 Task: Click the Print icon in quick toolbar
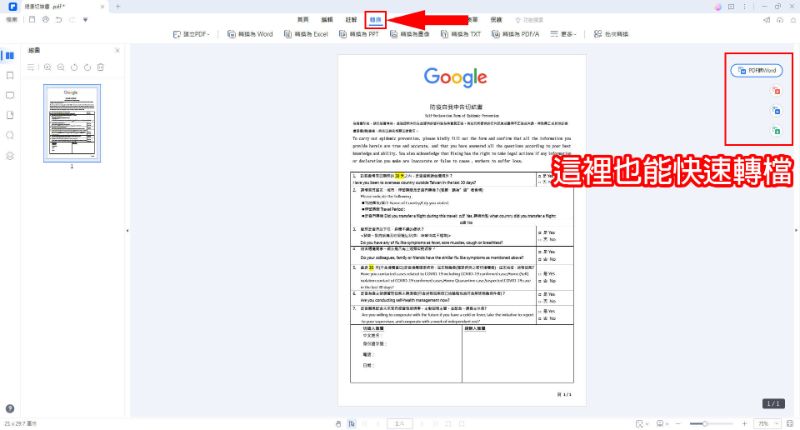[x=45, y=19]
